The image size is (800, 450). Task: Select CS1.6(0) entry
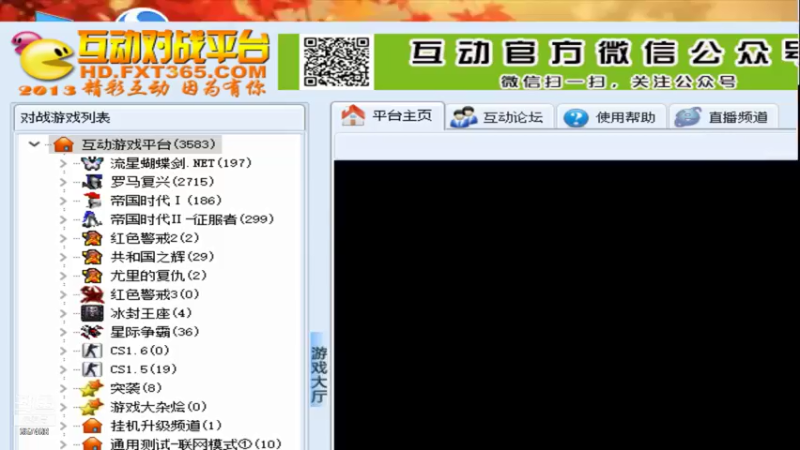(x=139, y=351)
